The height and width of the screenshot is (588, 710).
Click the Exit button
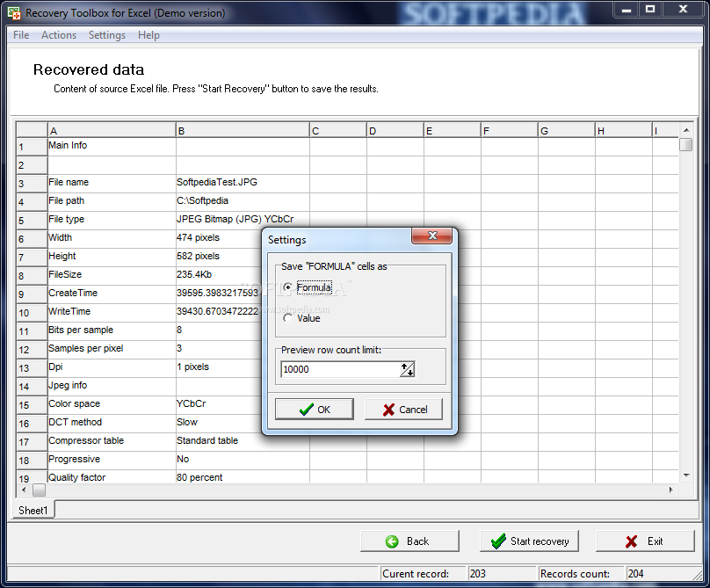coord(645,541)
